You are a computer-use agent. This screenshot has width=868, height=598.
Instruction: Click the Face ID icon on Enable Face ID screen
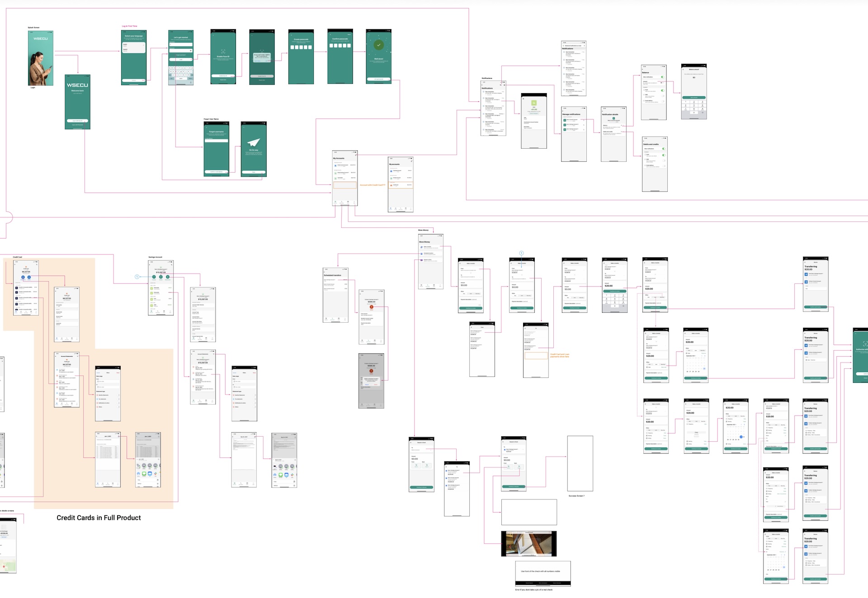click(x=223, y=52)
